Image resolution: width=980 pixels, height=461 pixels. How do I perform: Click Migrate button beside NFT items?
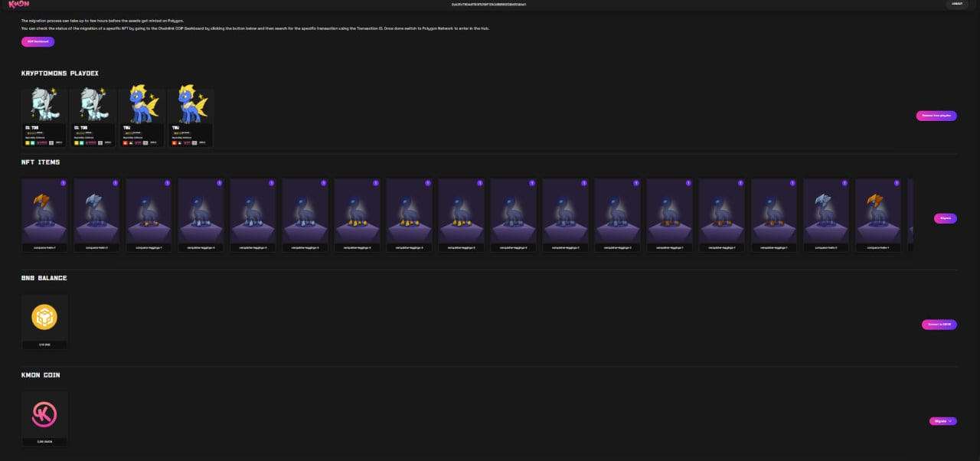945,218
